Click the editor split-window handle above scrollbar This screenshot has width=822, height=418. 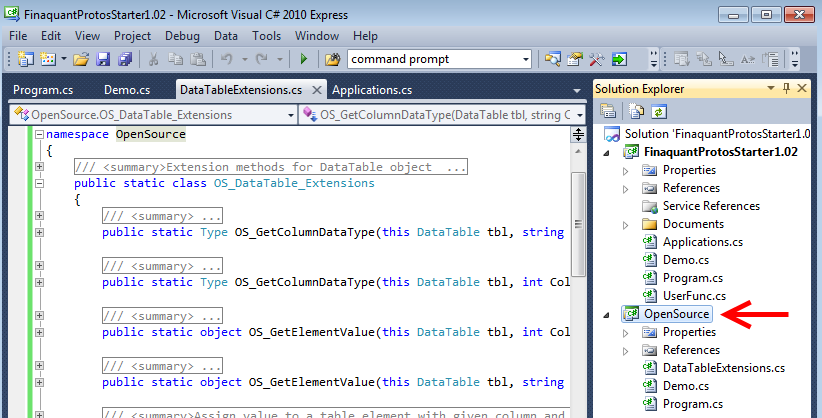pos(578,135)
